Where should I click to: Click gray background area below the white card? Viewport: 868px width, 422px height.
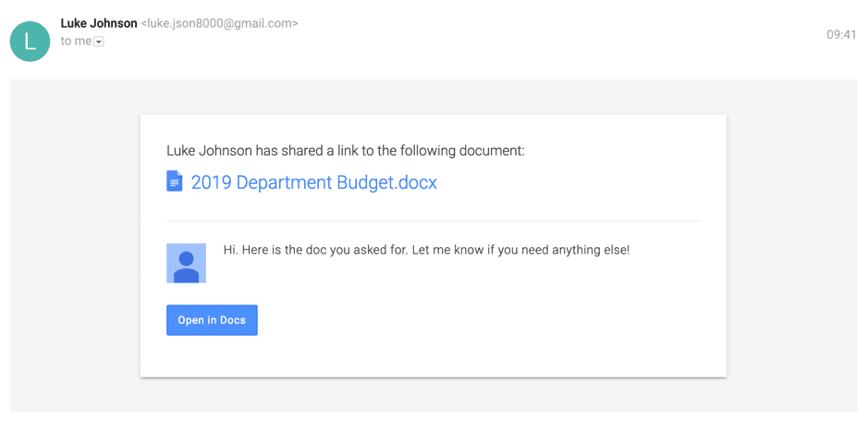click(x=434, y=395)
